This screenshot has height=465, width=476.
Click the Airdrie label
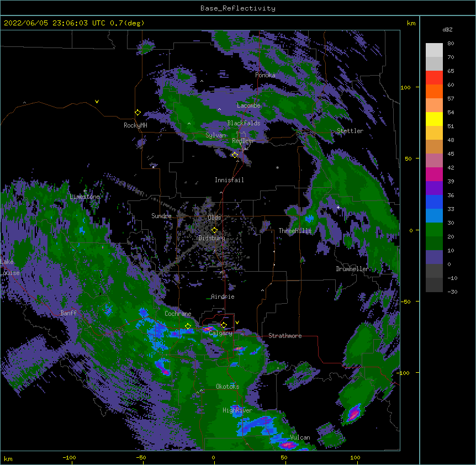pos(223,297)
